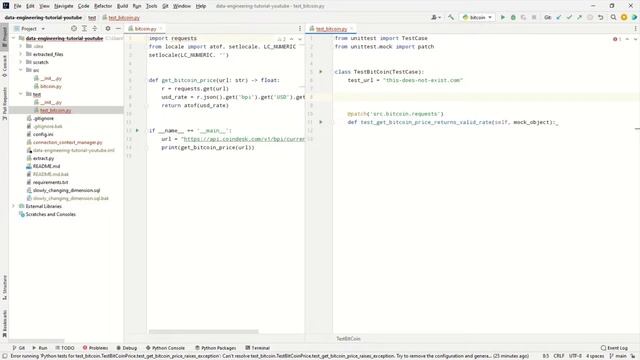This screenshot has height=360, width=640.
Task: Collapse the src folder
Action: pos(21,70)
